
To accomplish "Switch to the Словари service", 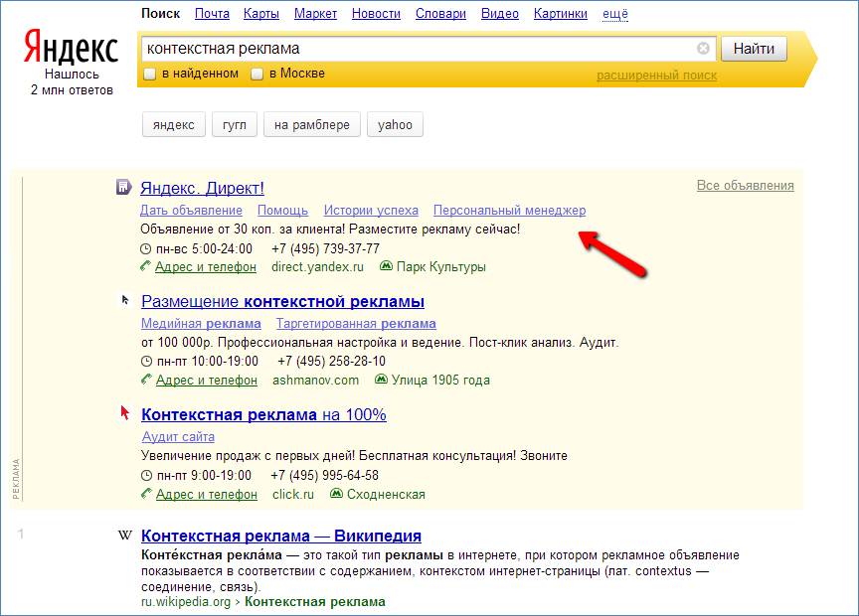I will (x=440, y=13).
